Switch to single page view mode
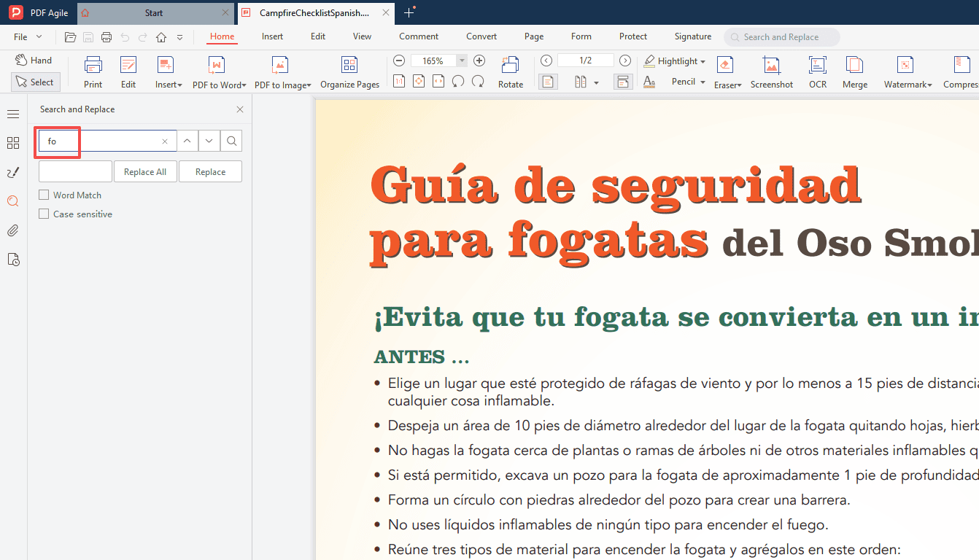Screen dimensions: 979x560 tap(548, 82)
